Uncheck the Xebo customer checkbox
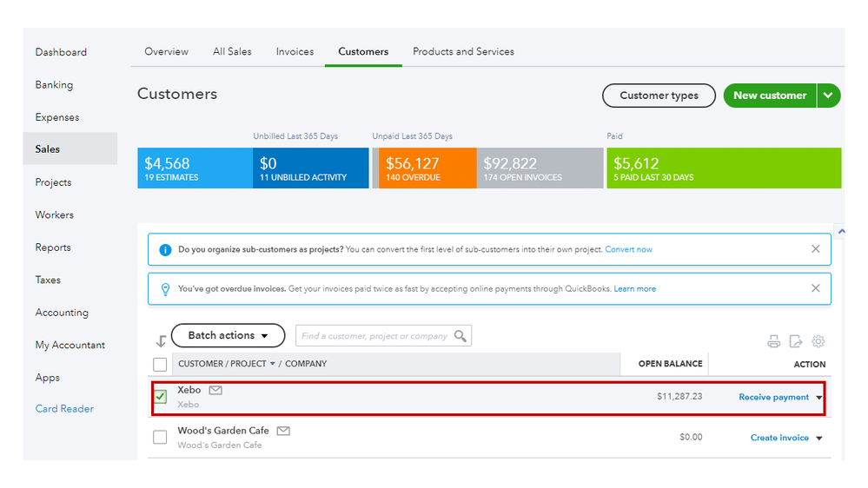This screenshot has height=488, width=868. 161,397
